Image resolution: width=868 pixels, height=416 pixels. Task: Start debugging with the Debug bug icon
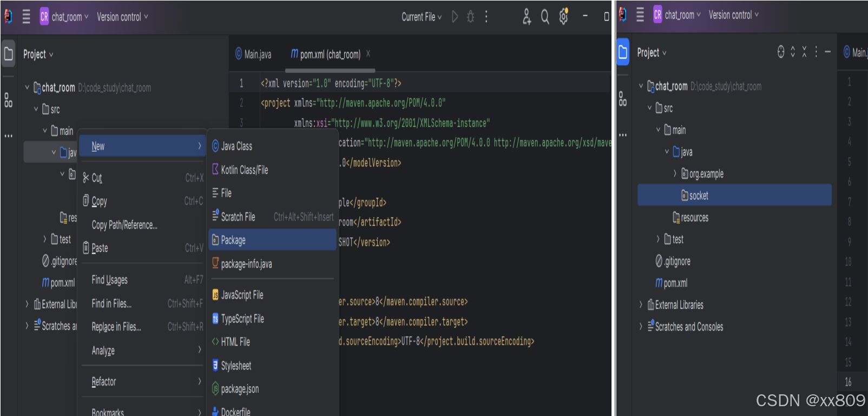(471, 17)
